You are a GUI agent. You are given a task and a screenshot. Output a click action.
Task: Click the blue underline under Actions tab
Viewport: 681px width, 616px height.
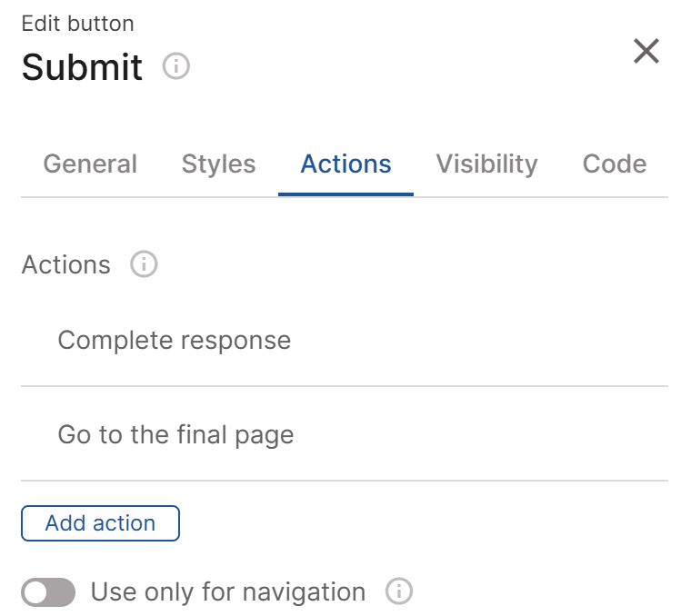[346, 194]
